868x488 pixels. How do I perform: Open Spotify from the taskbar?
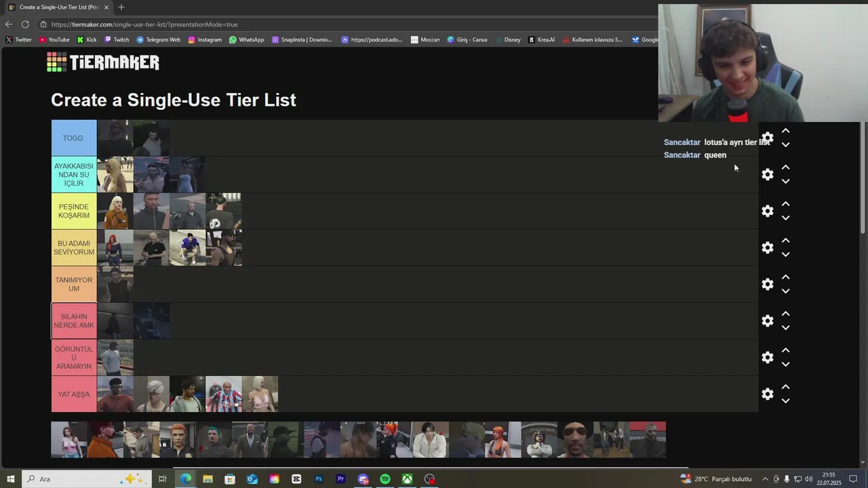coord(385,479)
